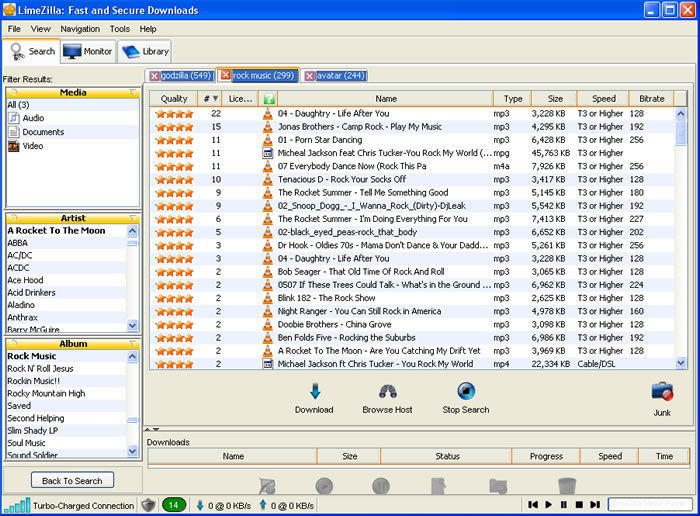Screen dimensions: 700x516
Task: Select Doobie Brothers - China Grove result
Action: 412,325
